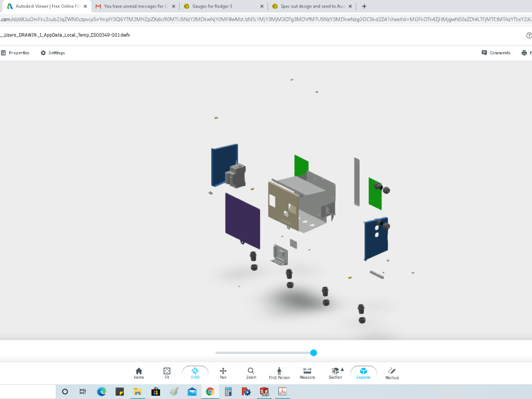
Task: Select the Fit tool
Action: pos(167,372)
